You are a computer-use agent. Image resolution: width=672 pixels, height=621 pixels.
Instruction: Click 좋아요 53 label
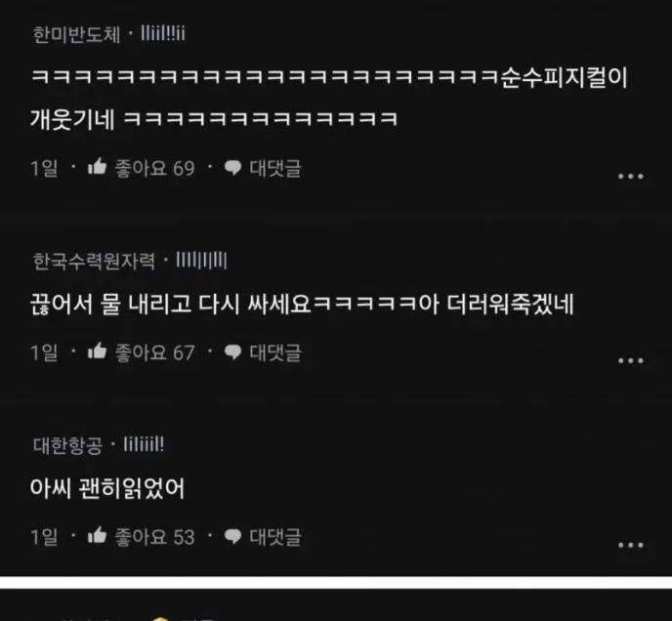(154, 537)
